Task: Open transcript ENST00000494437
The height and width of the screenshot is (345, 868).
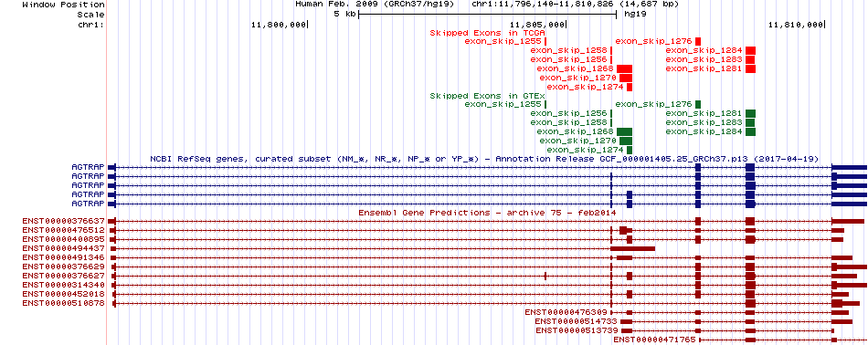Action: click(64, 248)
